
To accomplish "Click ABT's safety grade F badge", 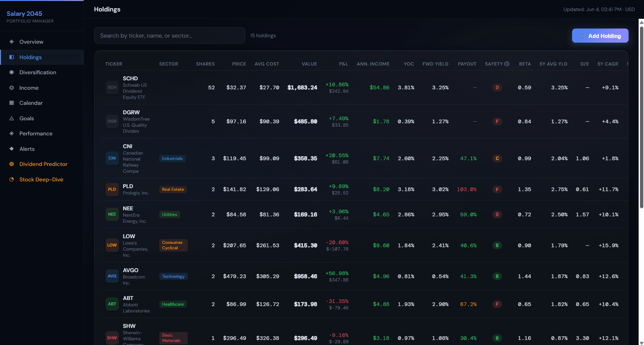I will [497, 304].
